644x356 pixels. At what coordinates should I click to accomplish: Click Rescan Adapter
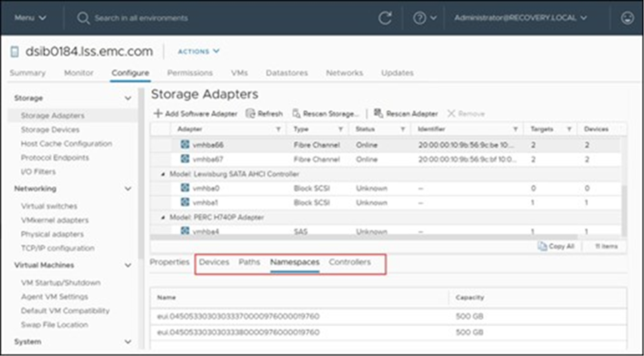406,114
